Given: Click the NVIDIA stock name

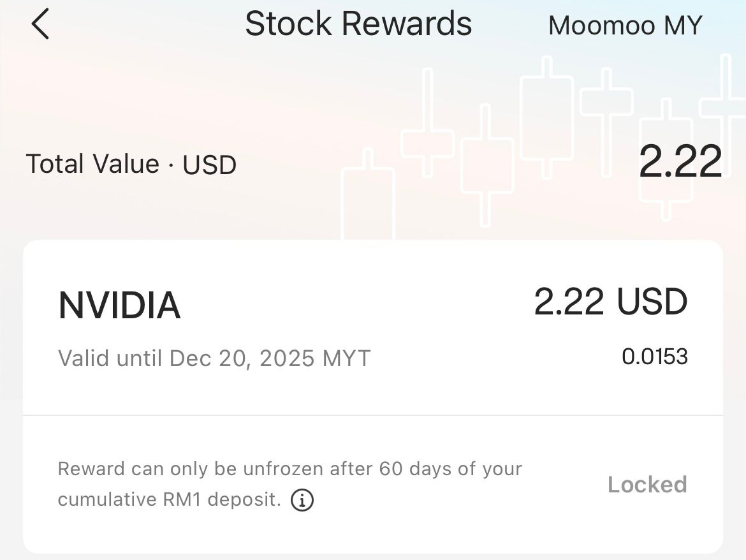Looking at the screenshot, I should point(119,305).
